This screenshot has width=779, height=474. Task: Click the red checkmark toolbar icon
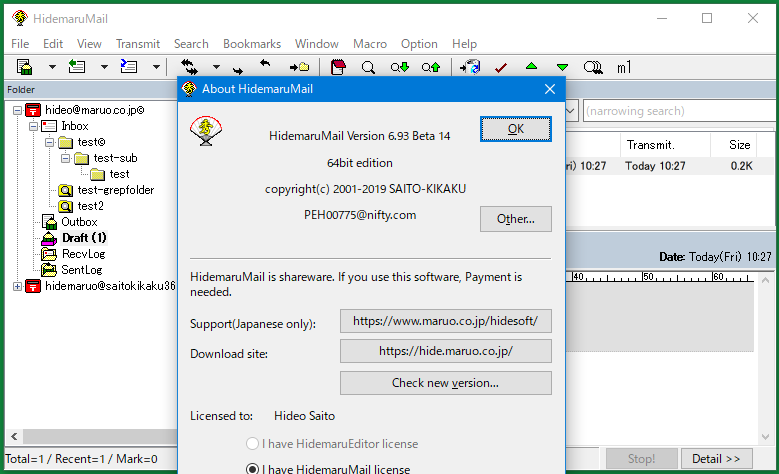click(x=501, y=68)
